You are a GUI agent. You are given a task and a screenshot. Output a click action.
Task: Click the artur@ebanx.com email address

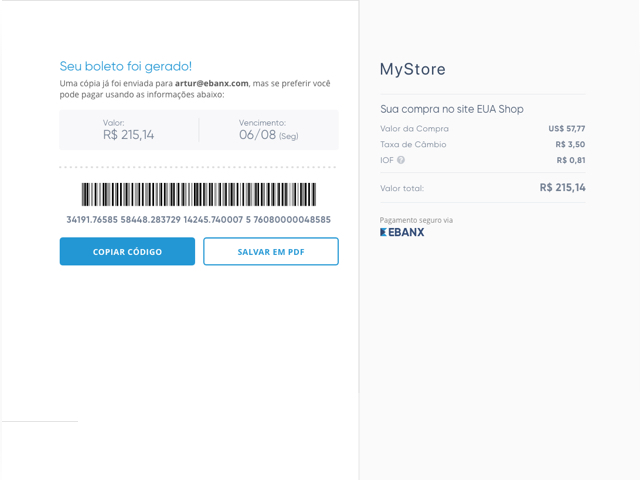tap(211, 83)
